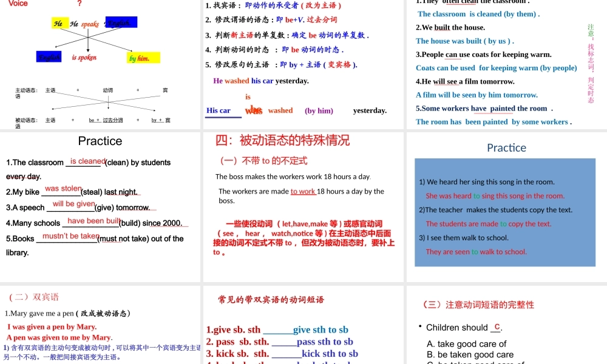607x364 pixels.
Task: Click 'He washed his car yesterday.' sentence
Action: (x=261, y=81)
